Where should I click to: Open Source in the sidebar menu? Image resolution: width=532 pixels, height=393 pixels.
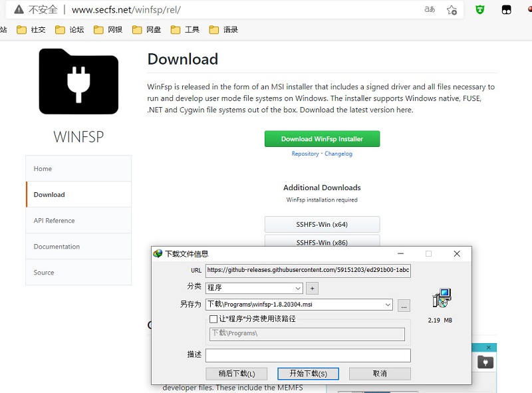click(78, 273)
